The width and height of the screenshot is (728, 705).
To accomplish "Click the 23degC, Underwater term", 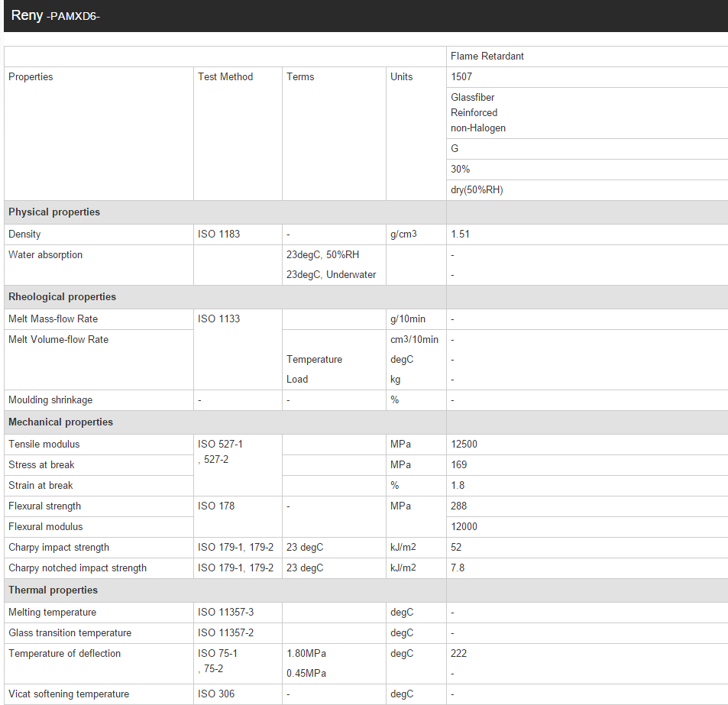I will 331,275.
